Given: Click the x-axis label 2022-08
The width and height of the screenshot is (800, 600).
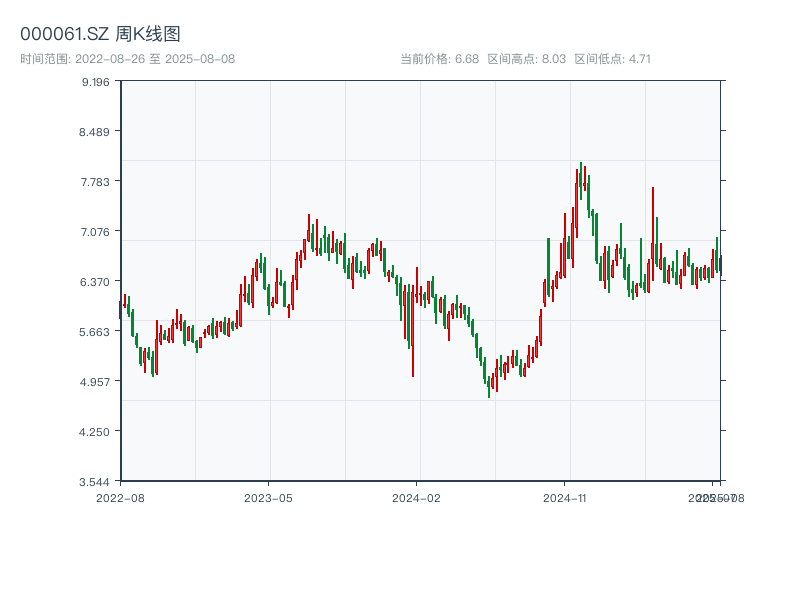Looking at the screenshot, I should (120, 498).
